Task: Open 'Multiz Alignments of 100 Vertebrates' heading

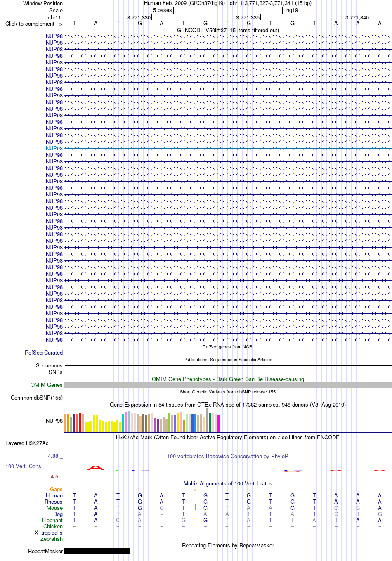Action: point(228,483)
